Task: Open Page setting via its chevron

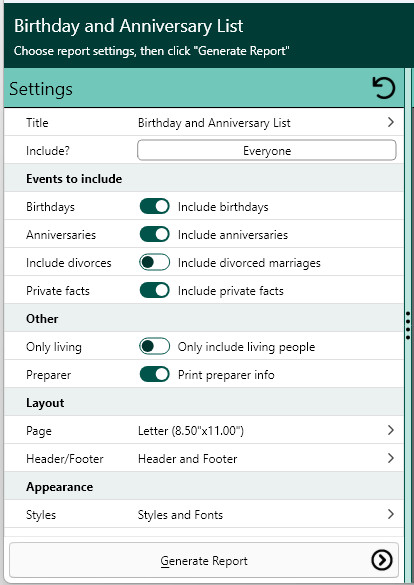Action: (391, 430)
